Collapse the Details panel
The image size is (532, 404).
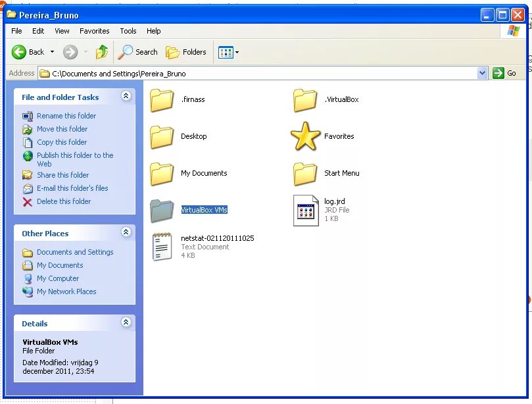pos(126,322)
